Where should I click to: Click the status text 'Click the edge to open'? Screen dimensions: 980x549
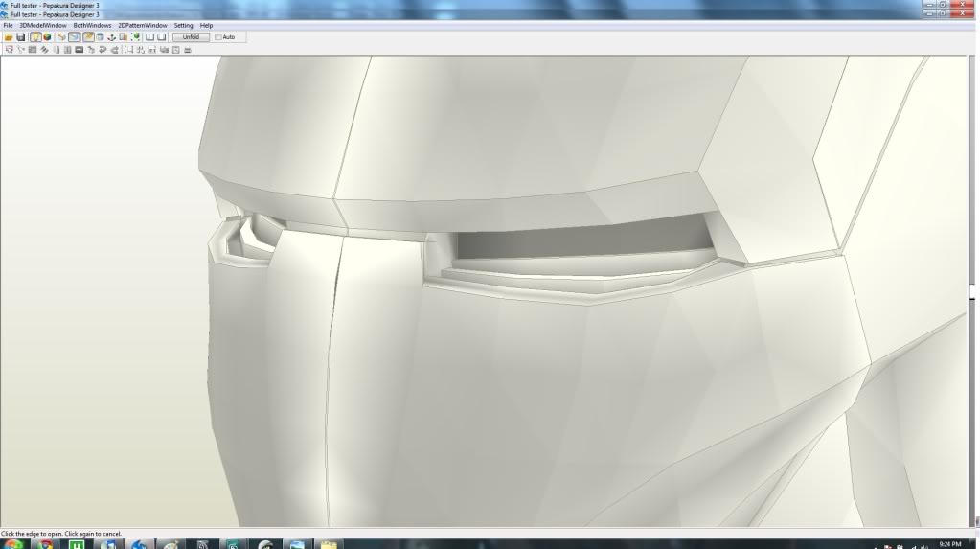point(30,534)
